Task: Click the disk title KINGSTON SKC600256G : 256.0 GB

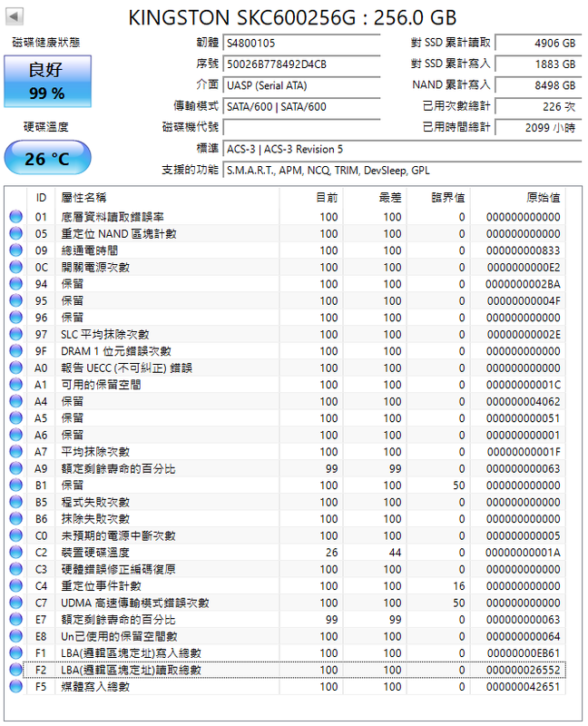Action: point(292,17)
